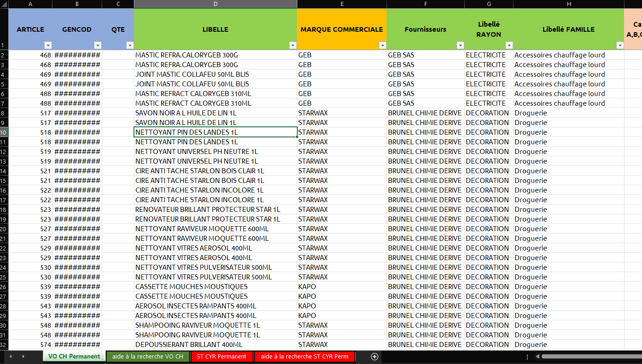Go to the previous sheet tab using the left arrow
Screen dimensions: 642x364
coord(11,357)
